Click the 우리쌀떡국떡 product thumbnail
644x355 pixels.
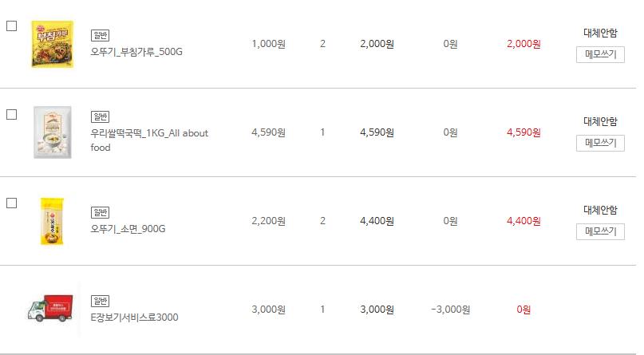tap(52, 132)
